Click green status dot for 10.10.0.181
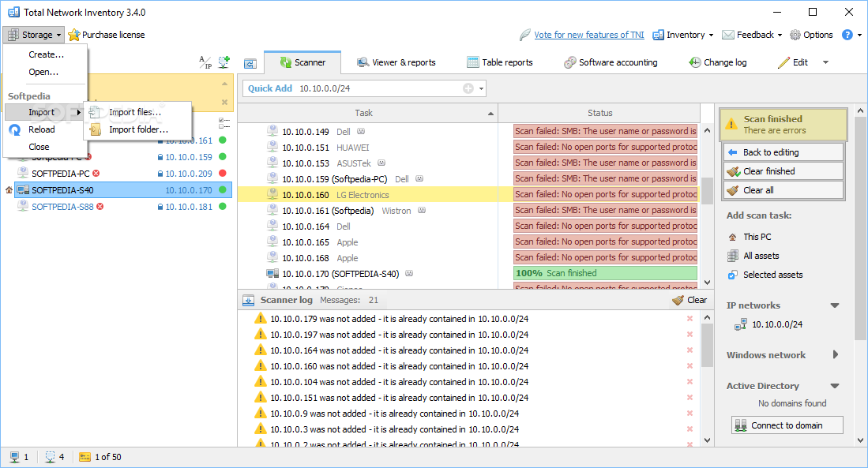Viewport: 868px width, 468px height. [223, 206]
